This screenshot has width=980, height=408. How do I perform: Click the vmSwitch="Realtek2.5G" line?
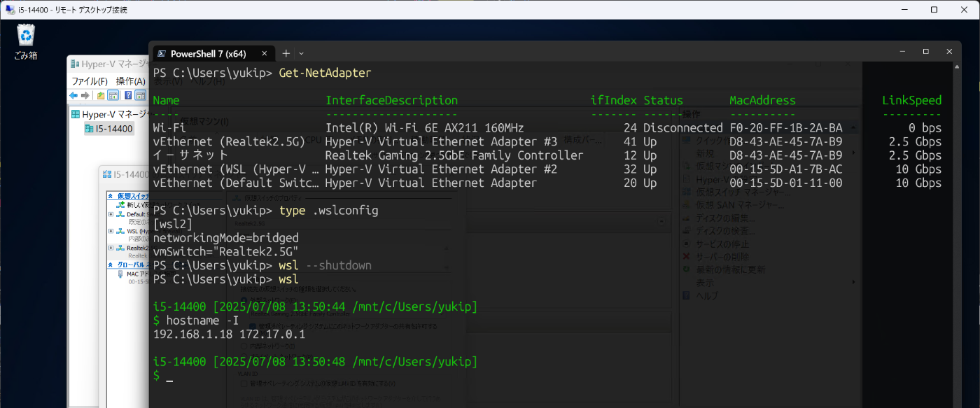click(225, 251)
